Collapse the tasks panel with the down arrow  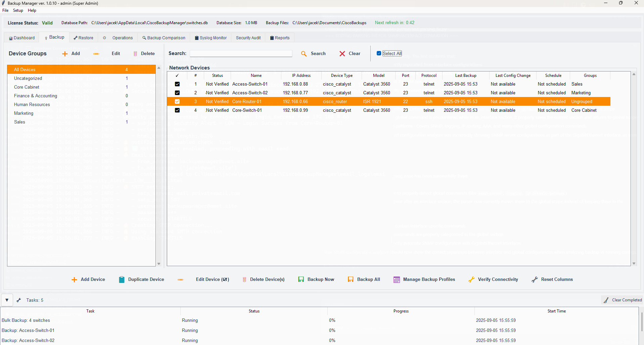click(x=7, y=300)
